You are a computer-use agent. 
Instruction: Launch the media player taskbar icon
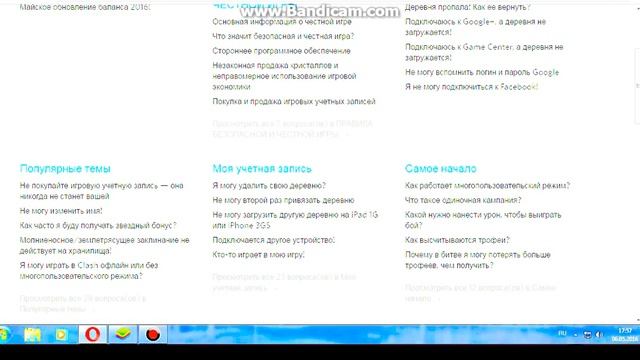click(x=61, y=335)
